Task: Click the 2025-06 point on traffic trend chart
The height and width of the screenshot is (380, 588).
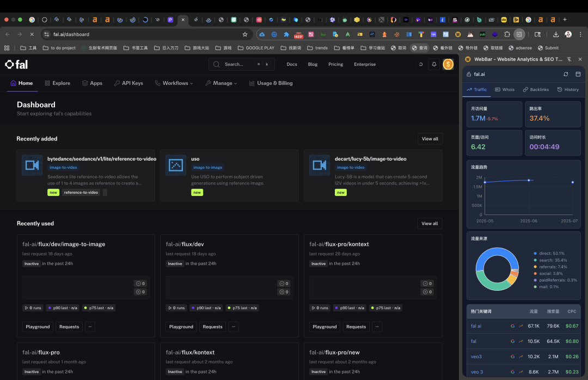Action: click(x=529, y=180)
